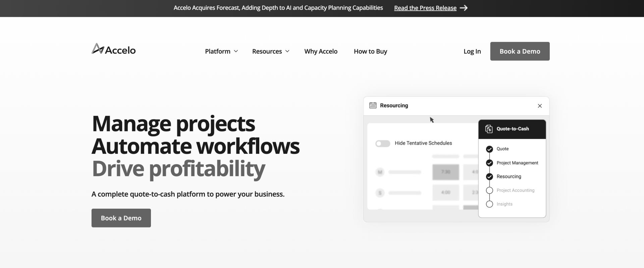
Task: Click the empty circle beside Project Accounting
Action: (x=489, y=190)
